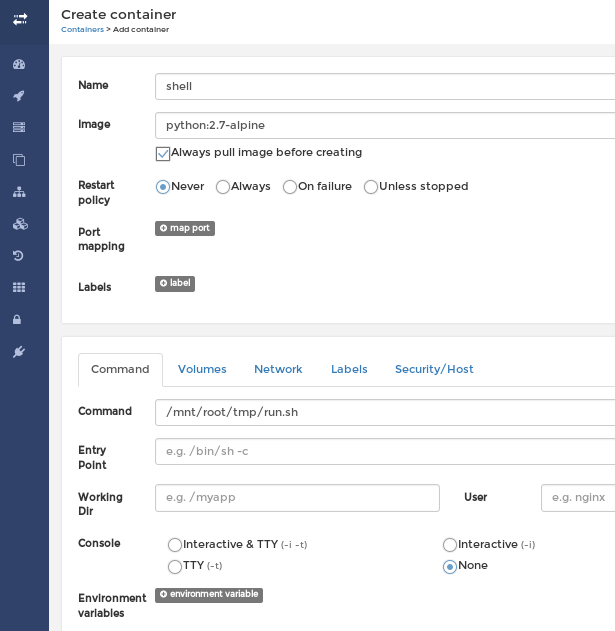Open the Dashboard gauge icon
This screenshot has height=631, width=615.
[19, 64]
